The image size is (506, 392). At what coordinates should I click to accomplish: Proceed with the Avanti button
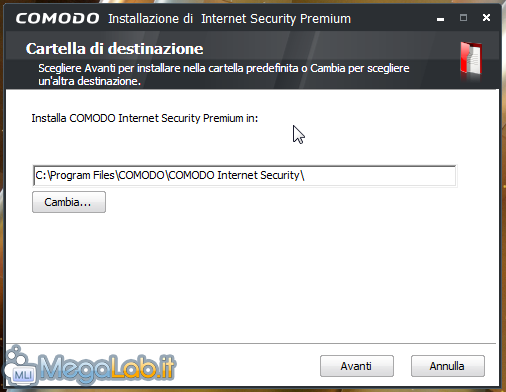click(357, 366)
